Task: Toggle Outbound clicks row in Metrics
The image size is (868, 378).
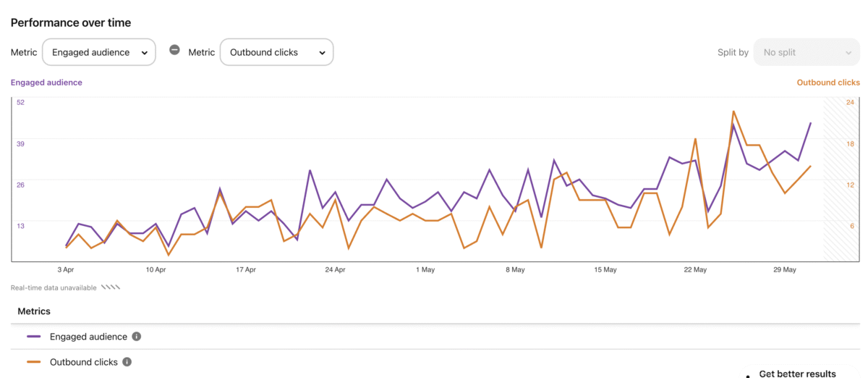Action: click(435, 362)
